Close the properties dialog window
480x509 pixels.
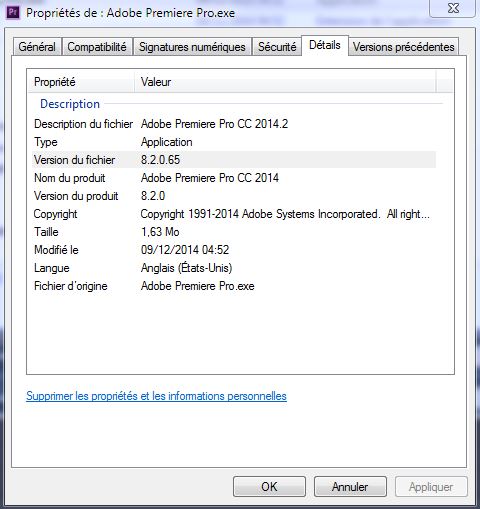tap(453, 8)
